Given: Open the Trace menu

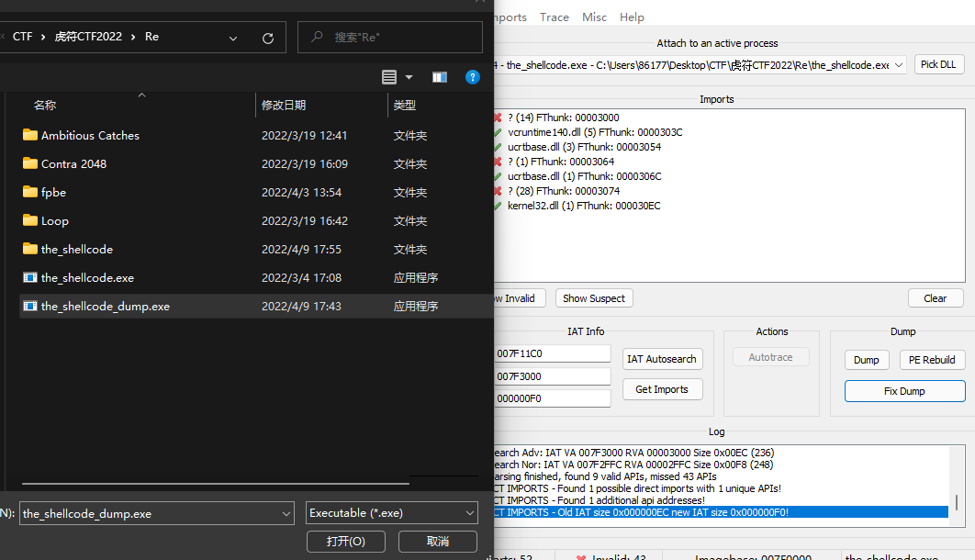Looking at the screenshot, I should click(554, 17).
